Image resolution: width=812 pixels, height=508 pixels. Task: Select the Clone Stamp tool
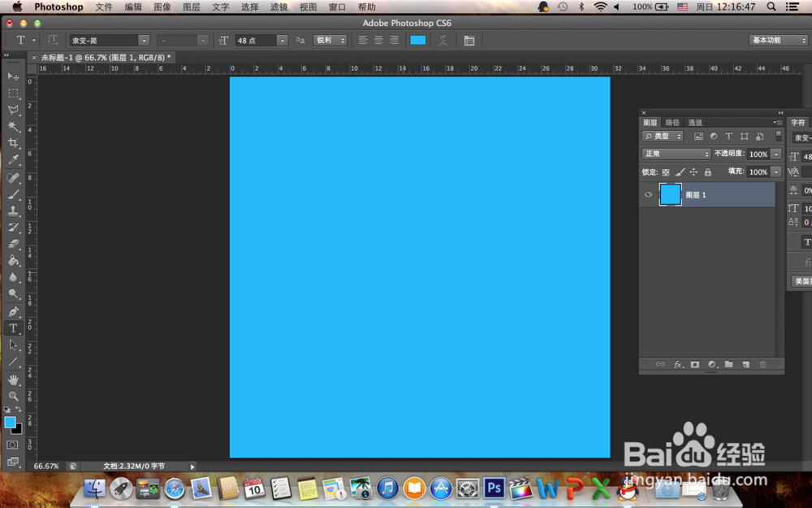(14, 211)
